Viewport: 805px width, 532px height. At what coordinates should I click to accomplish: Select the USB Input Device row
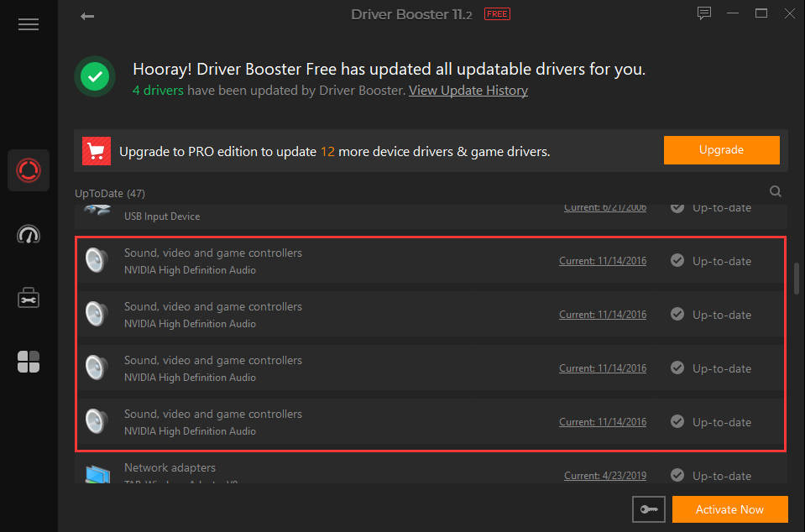coord(431,216)
